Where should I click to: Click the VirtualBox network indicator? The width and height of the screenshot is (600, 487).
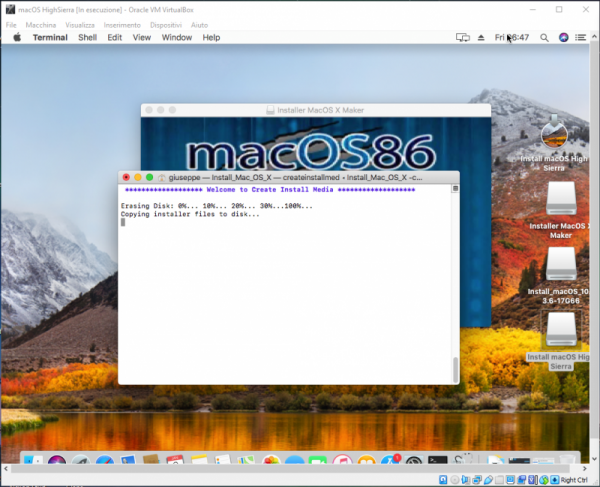click(x=477, y=480)
